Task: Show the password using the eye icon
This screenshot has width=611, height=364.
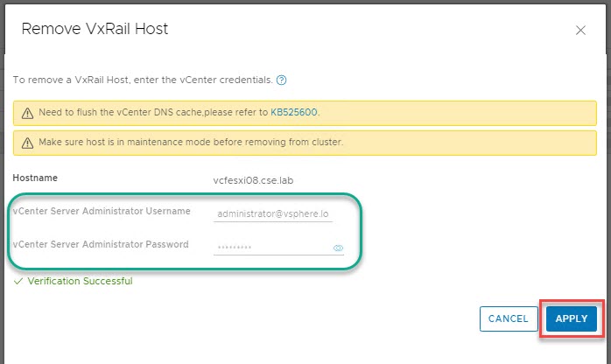Action: click(x=338, y=248)
